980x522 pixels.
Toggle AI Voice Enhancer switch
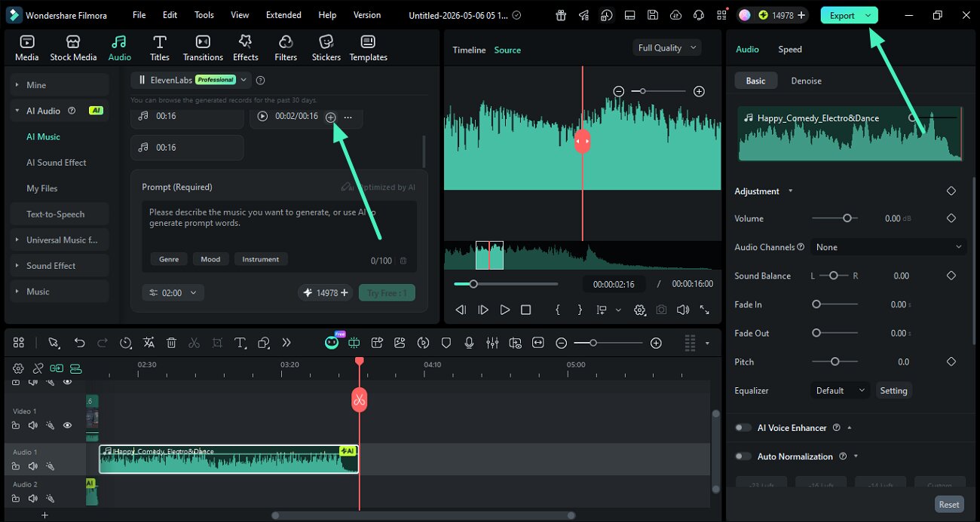pos(743,428)
